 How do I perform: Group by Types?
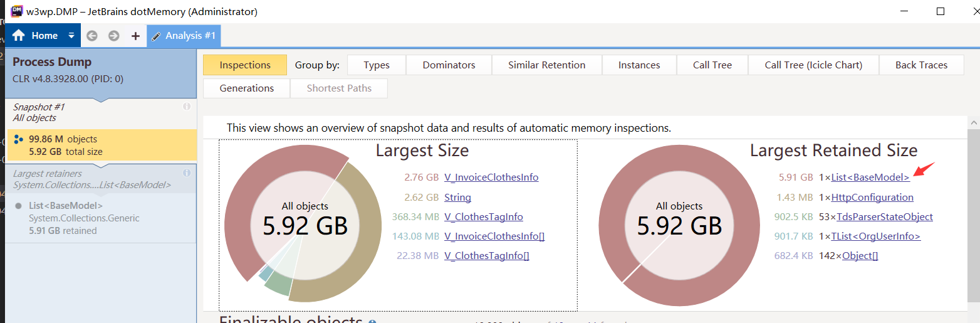(377, 65)
